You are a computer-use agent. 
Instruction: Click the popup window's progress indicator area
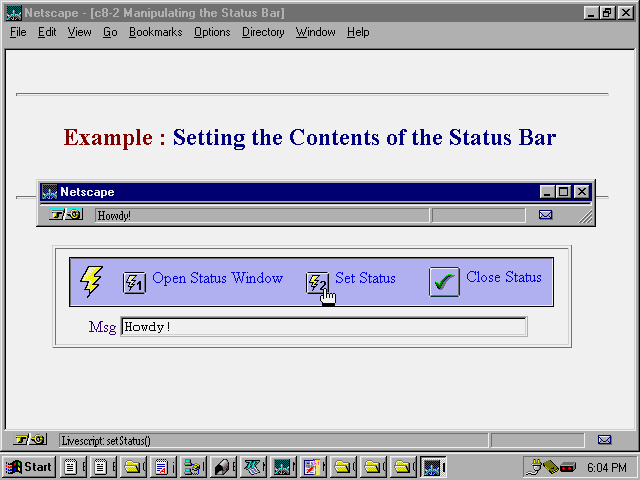(478, 215)
